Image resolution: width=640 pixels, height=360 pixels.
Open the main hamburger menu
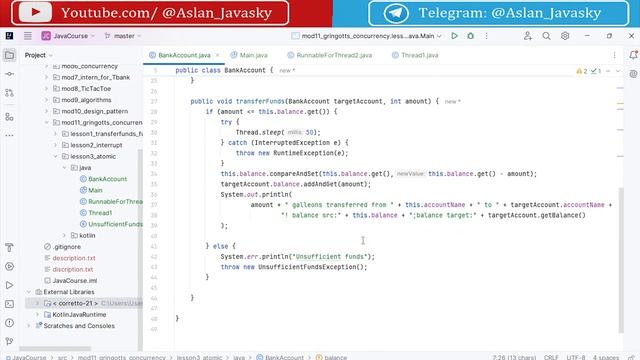(x=27, y=36)
